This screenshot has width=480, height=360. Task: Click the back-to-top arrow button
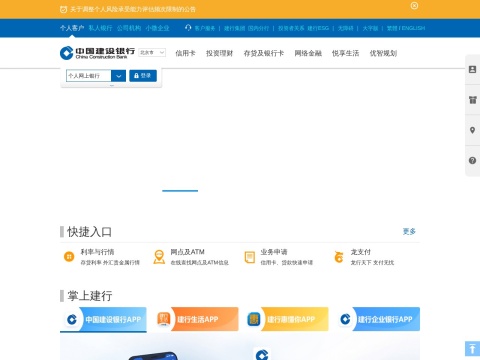coord(472,349)
